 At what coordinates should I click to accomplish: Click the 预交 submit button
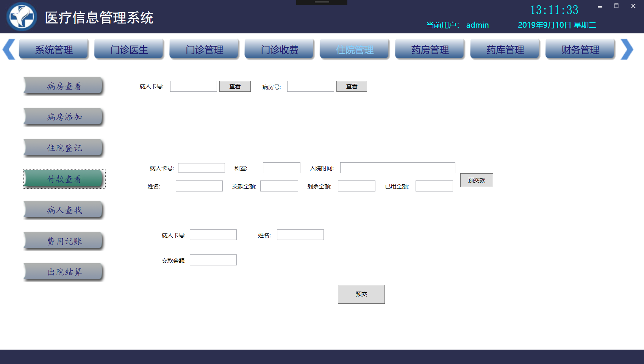[361, 294]
